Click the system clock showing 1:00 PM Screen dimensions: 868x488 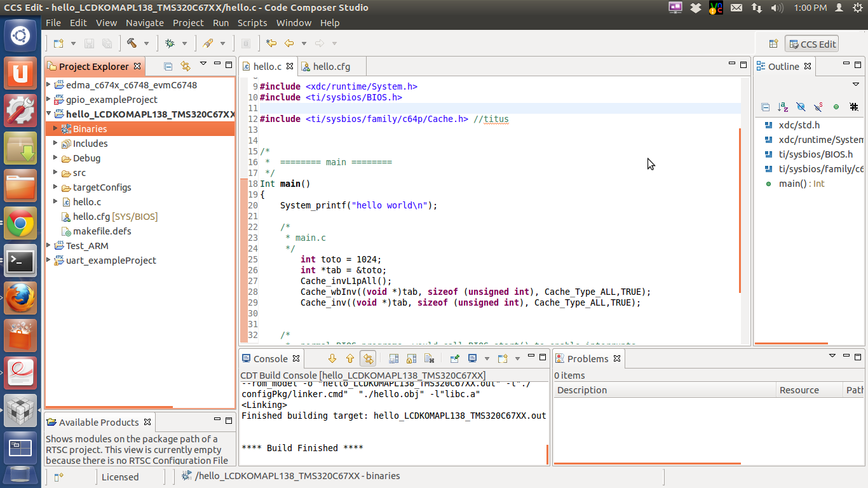click(x=810, y=8)
